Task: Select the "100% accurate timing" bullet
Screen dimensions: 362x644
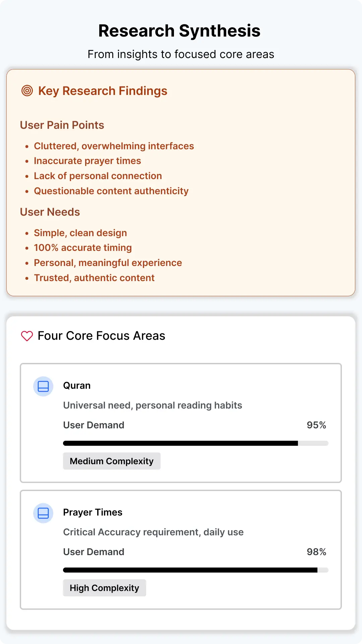Action: pos(83,248)
